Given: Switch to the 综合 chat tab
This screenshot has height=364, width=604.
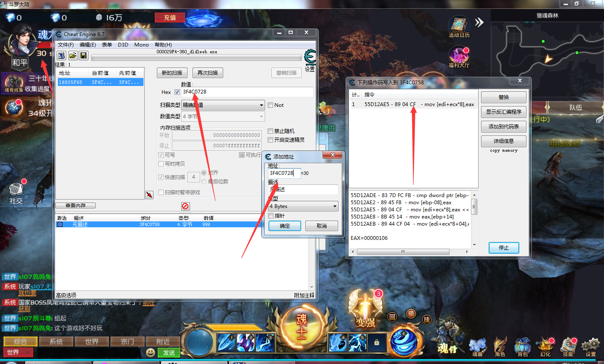Looking at the screenshot, I should coord(21,341).
